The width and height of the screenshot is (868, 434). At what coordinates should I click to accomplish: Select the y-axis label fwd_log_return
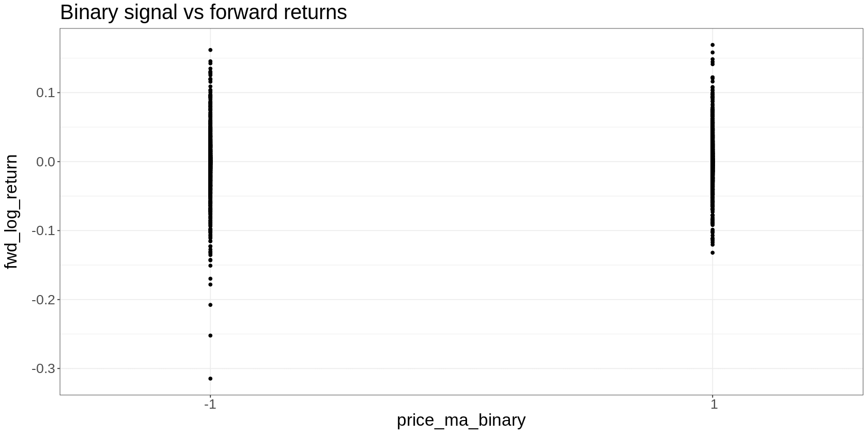click(11, 211)
